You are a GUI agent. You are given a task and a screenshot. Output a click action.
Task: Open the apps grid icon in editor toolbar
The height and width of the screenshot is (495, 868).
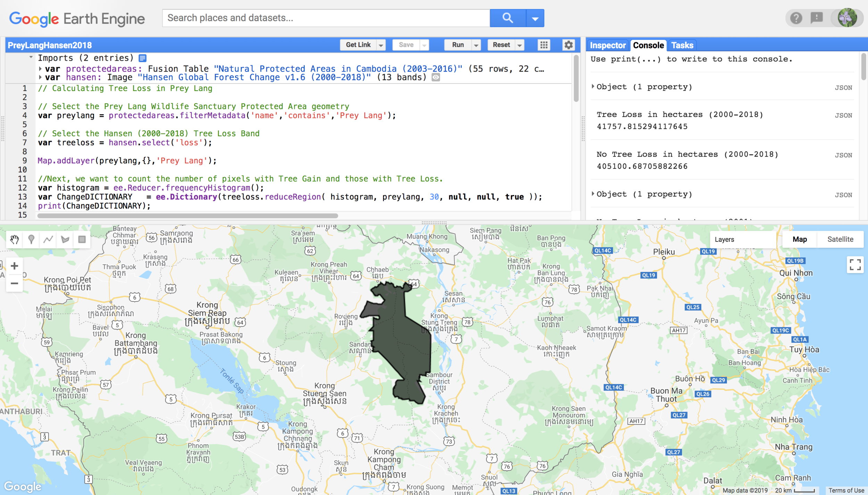[544, 45]
